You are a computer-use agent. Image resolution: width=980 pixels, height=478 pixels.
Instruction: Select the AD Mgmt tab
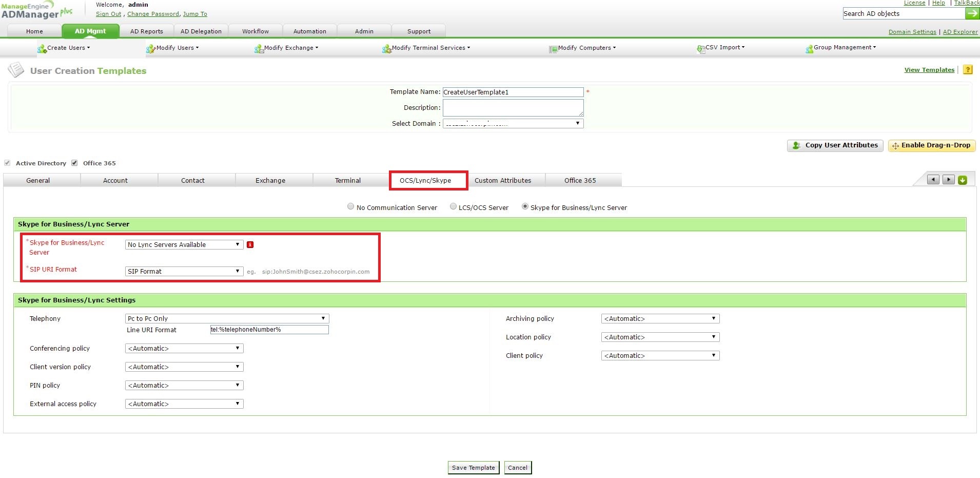pyautogui.click(x=90, y=31)
